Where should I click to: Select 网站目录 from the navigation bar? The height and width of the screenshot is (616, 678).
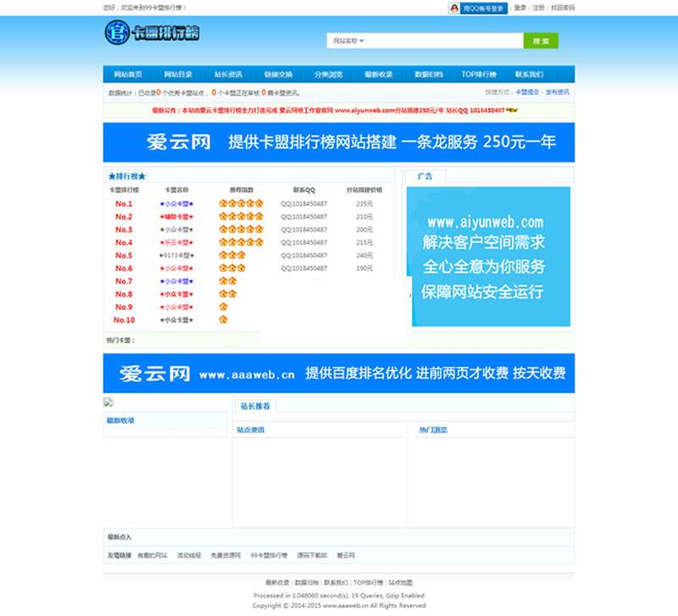[168, 74]
